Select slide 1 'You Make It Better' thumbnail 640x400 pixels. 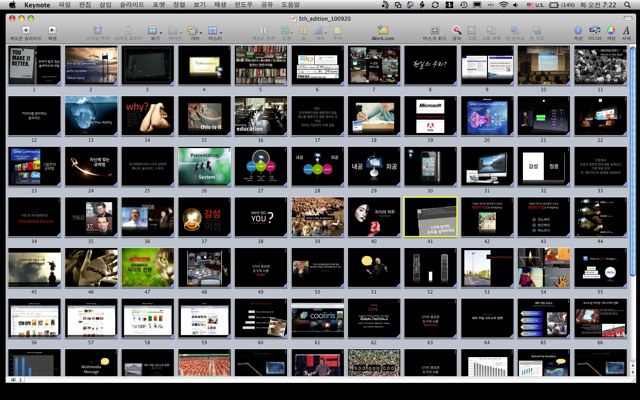click(34, 65)
